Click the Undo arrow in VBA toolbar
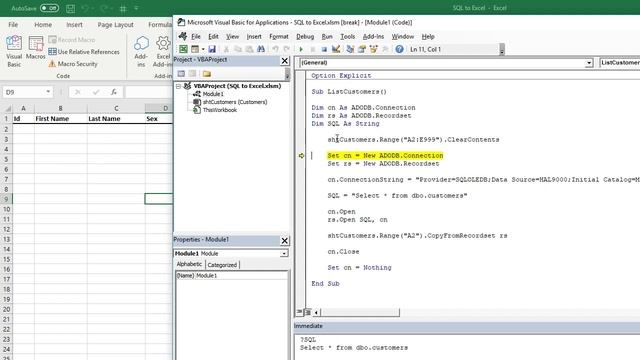Image resolution: width=640 pixels, height=360 pixels. 276,49
